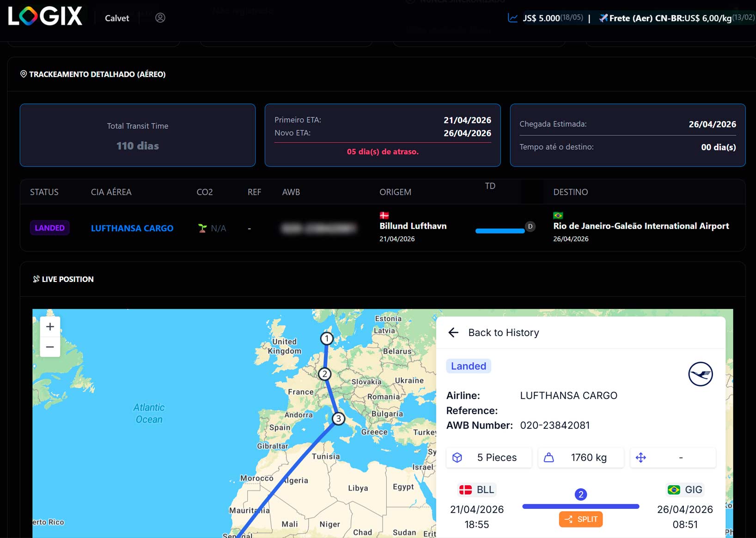The image size is (756, 538).
Task: Click the TD blue progress bar
Action: pyautogui.click(x=500, y=231)
